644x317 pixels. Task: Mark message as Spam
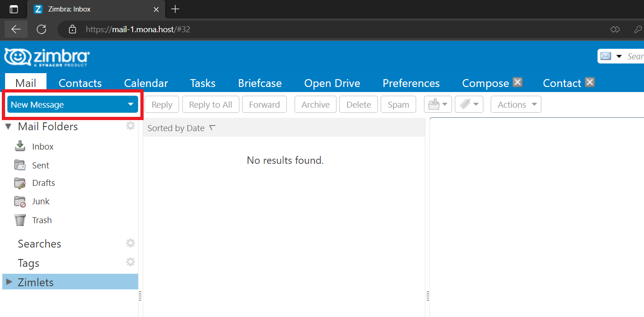[x=398, y=104]
